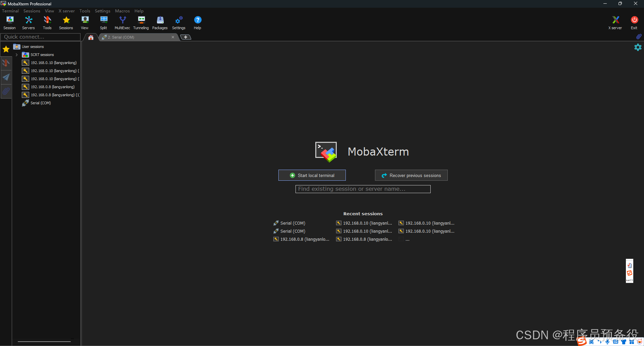Click the Sogou input method tray icon
Image resolution: width=644 pixels, height=346 pixels.
point(582,341)
